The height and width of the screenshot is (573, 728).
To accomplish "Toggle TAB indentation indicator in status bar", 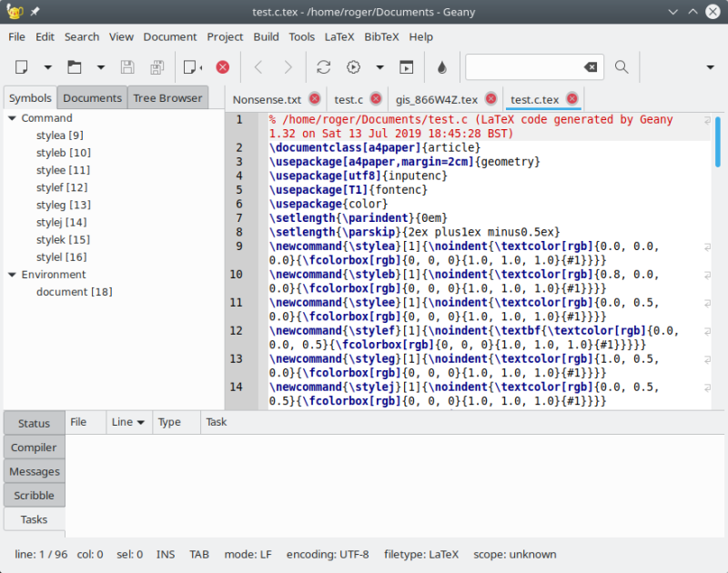I will [x=198, y=554].
